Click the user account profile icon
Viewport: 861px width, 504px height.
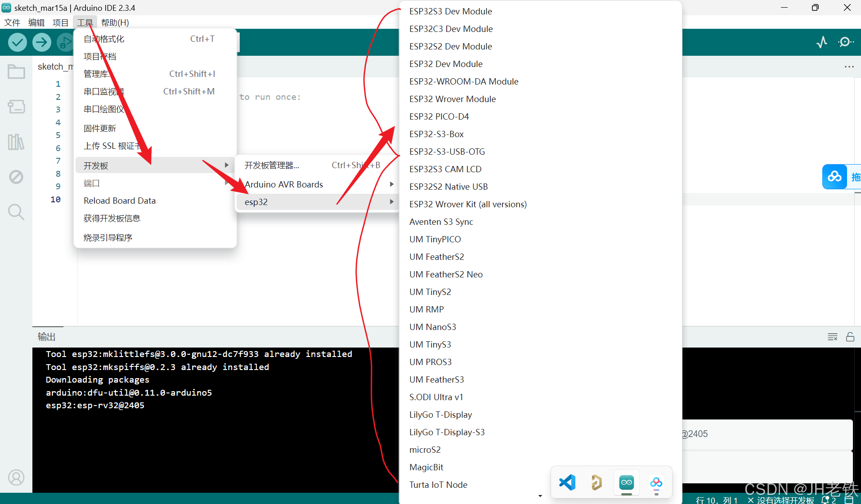point(16,477)
